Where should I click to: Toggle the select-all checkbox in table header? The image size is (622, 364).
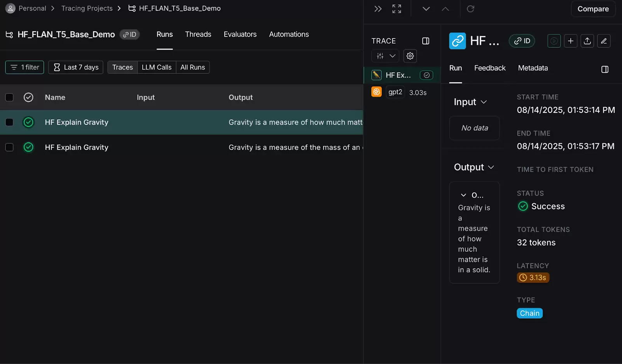(9, 98)
